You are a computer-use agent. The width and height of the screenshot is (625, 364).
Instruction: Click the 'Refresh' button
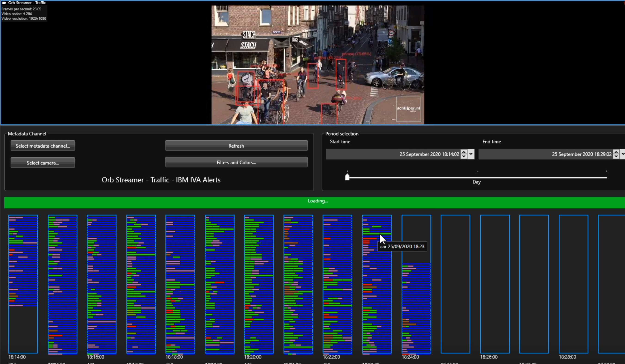pyautogui.click(x=236, y=146)
